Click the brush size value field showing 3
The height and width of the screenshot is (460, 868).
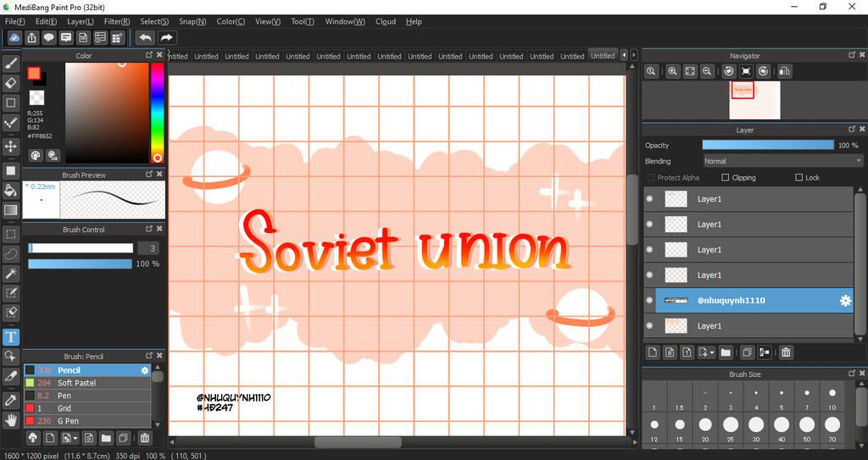coord(148,248)
